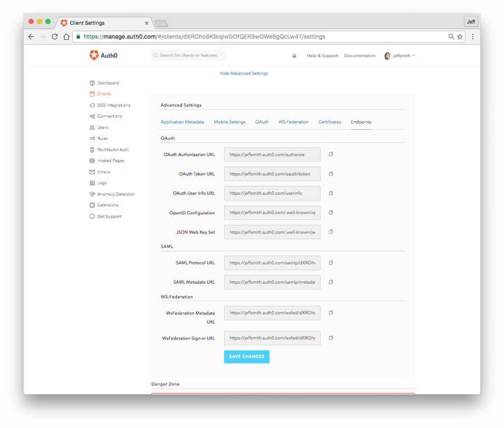Open Emails in the sidebar
This screenshot has height=428, width=504.
pyautogui.click(x=100, y=172)
